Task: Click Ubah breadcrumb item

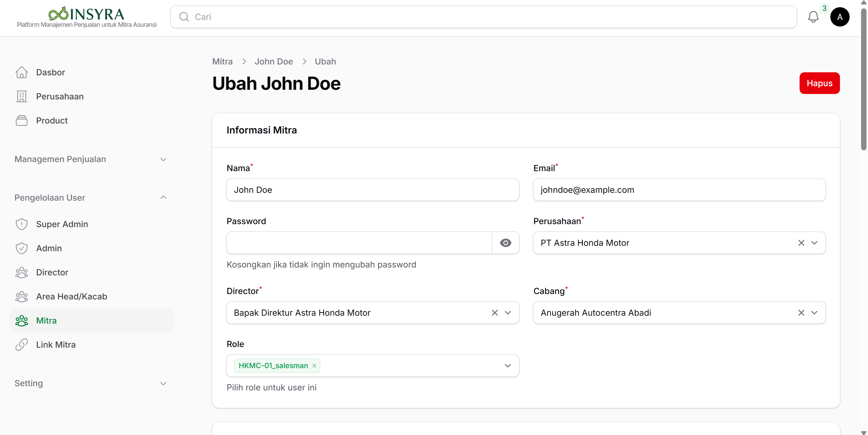Action: point(325,62)
